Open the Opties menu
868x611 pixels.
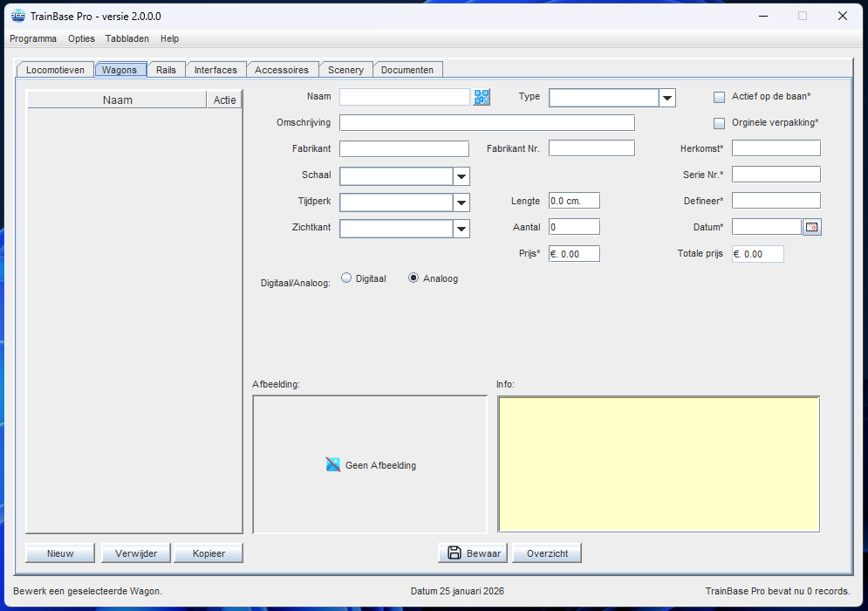(81, 38)
